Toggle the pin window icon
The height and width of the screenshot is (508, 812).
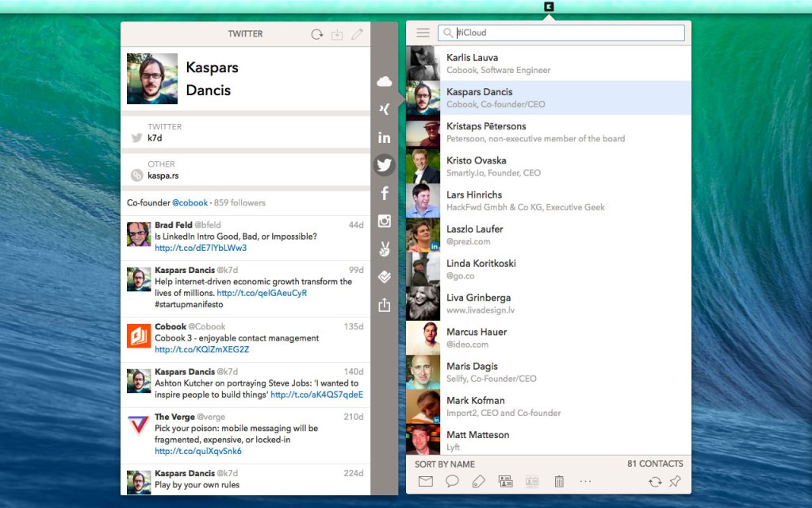coord(675,481)
